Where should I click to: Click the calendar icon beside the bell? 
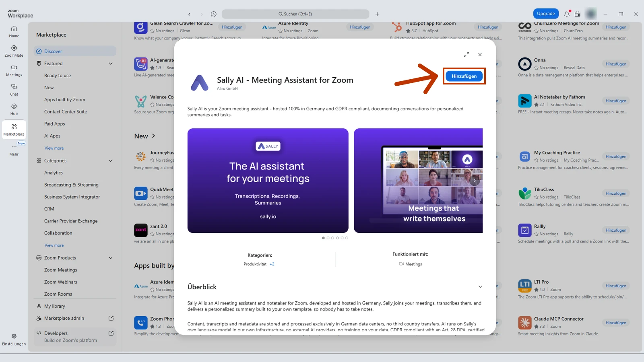[578, 14]
